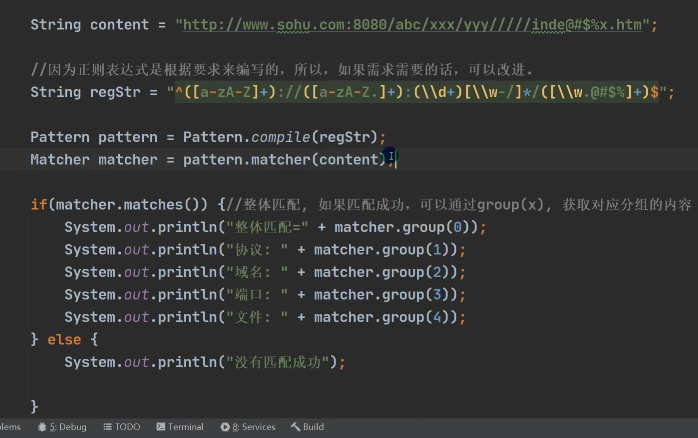Open the Services tool window

248,427
